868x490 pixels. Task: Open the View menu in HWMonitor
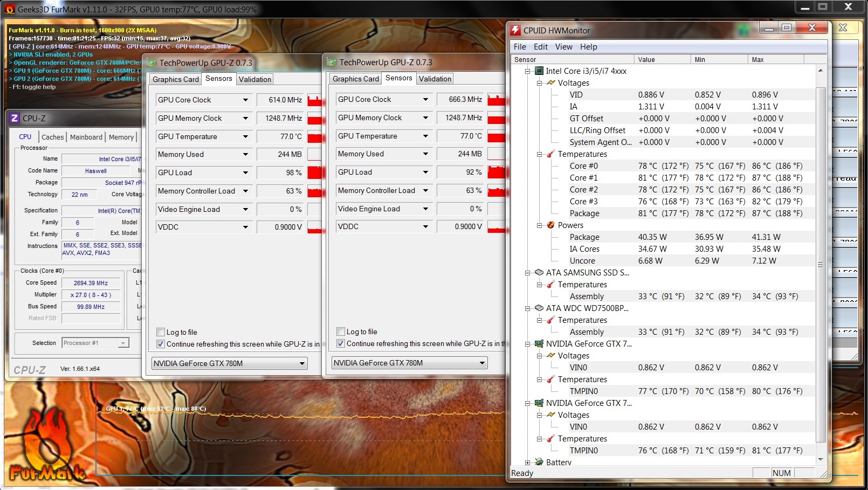coord(564,47)
